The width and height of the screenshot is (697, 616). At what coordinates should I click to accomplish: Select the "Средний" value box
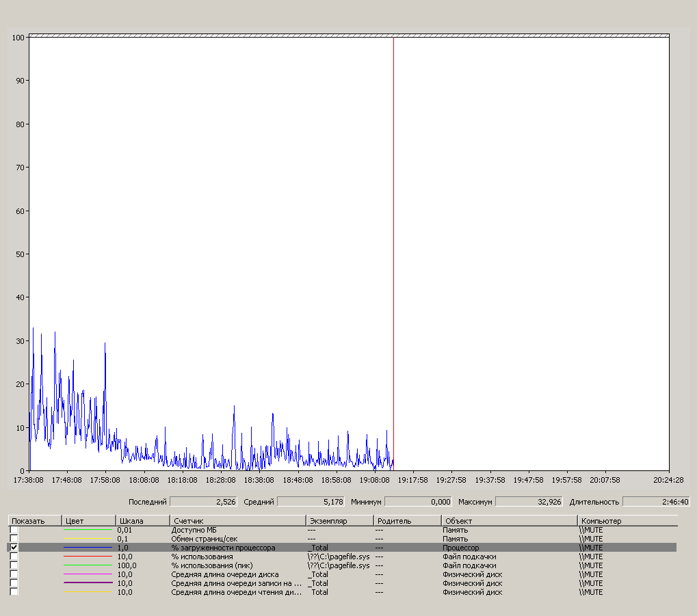pyautogui.click(x=310, y=502)
